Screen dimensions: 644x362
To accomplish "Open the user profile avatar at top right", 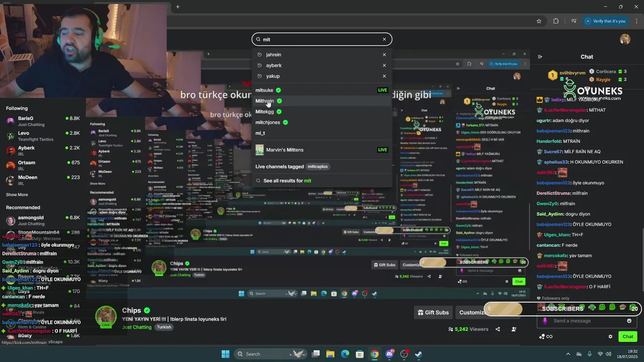I will (625, 39).
